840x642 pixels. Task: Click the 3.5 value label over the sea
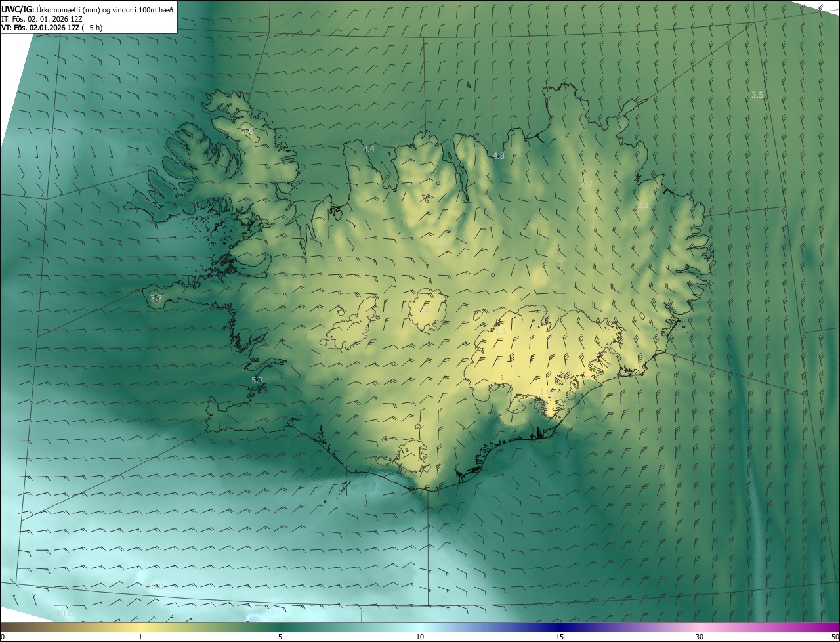click(x=757, y=95)
